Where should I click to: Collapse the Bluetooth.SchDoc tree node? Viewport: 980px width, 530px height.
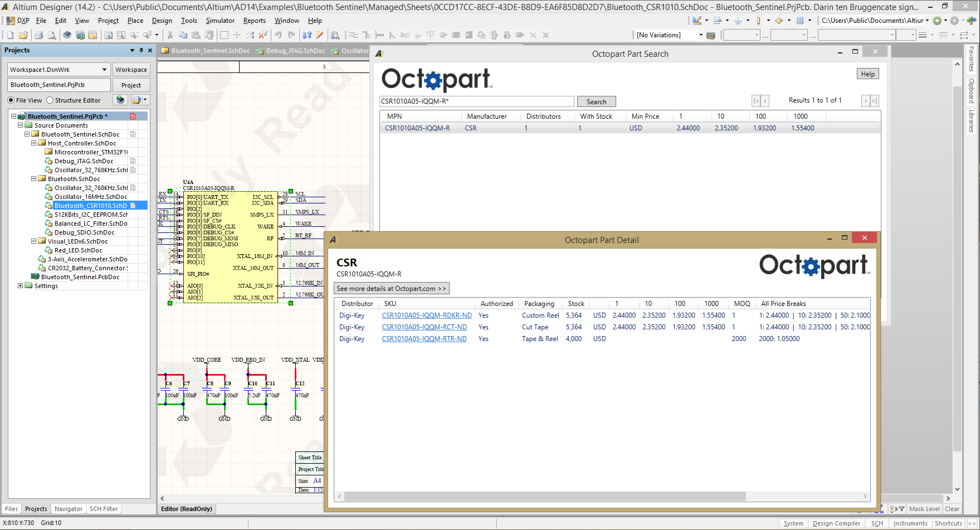33,179
